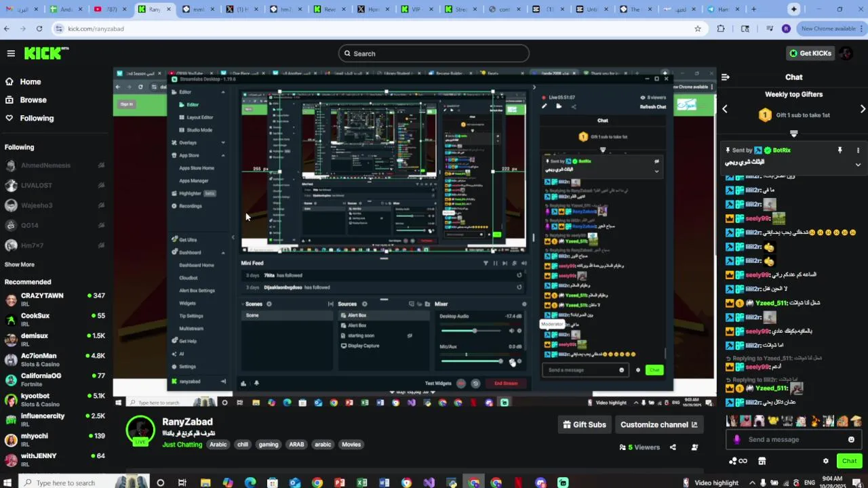Select the Movies tag
The width and height of the screenshot is (868, 488).
(351, 445)
